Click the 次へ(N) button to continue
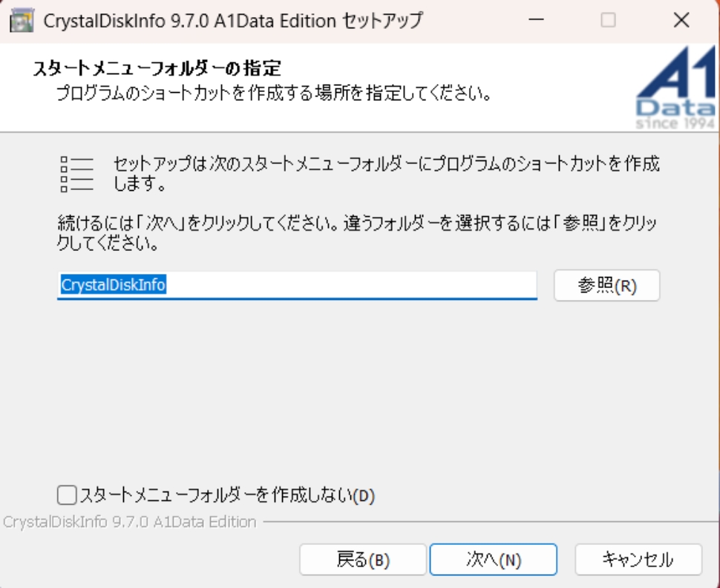Viewport: 720px width, 588px height. 493,560
